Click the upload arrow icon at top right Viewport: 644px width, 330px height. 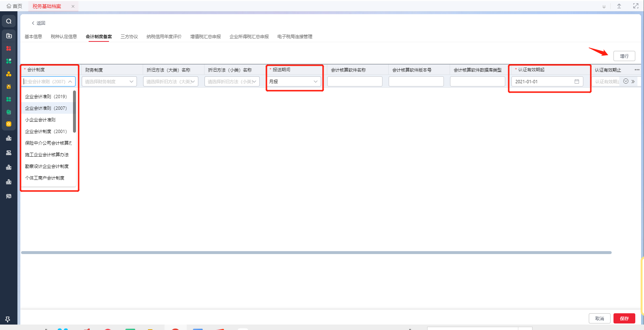coord(619,6)
